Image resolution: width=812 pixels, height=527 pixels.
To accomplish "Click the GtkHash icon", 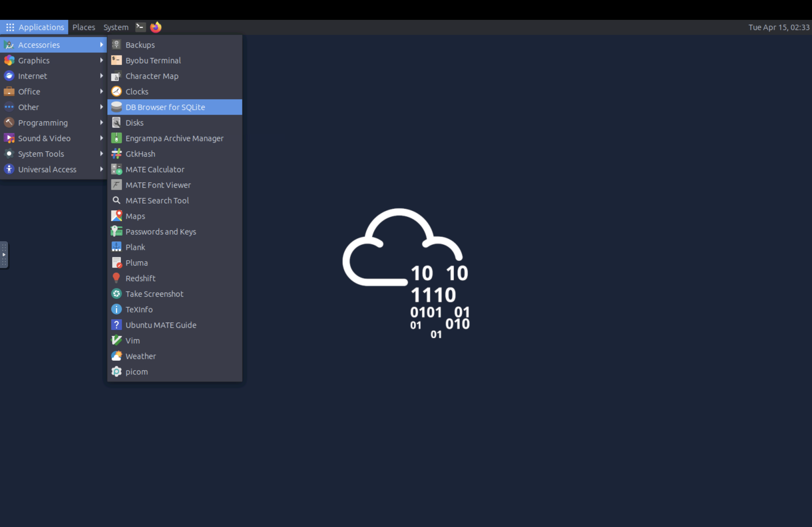I will [x=116, y=154].
